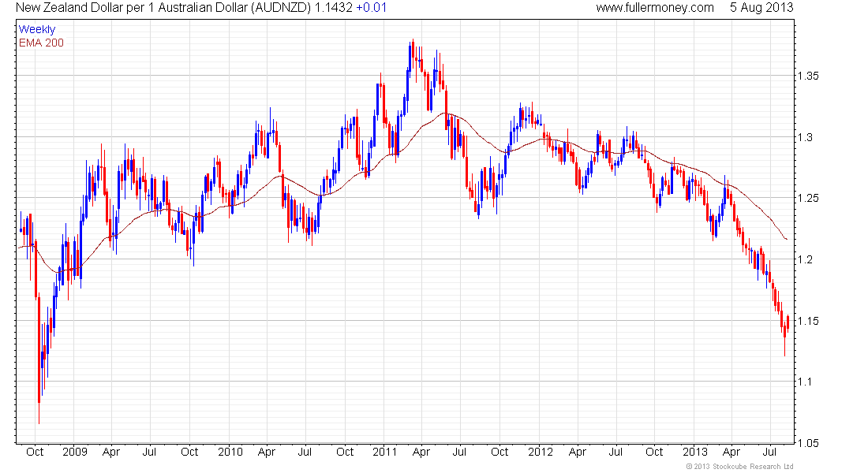This screenshot has height=473, width=868.
Task: Click the 1.1 price axis label
Action: [806, 382]
